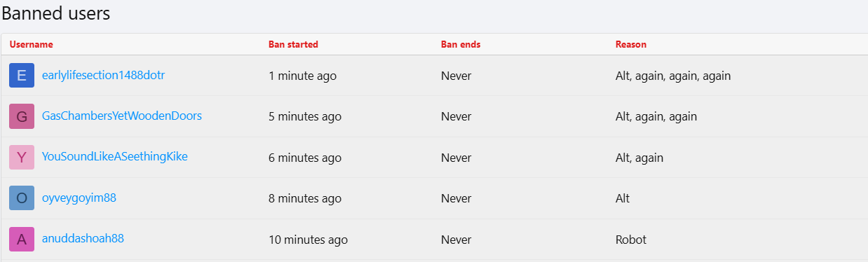Select the "1 minute ago" ban start cell
868x262 pixels.
tap(302, 76)
